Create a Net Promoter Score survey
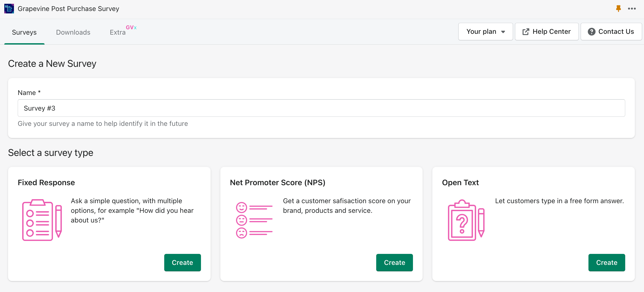 pos(394,262)
